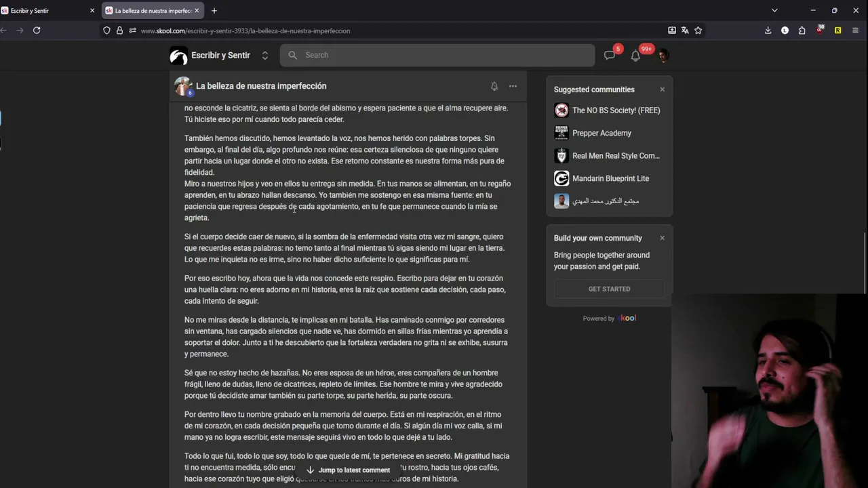Viewport: 868px width, 488px height.
Task: Click paragraph starting 'Por eso escribo hoy'
Action: tap(346, 289)
